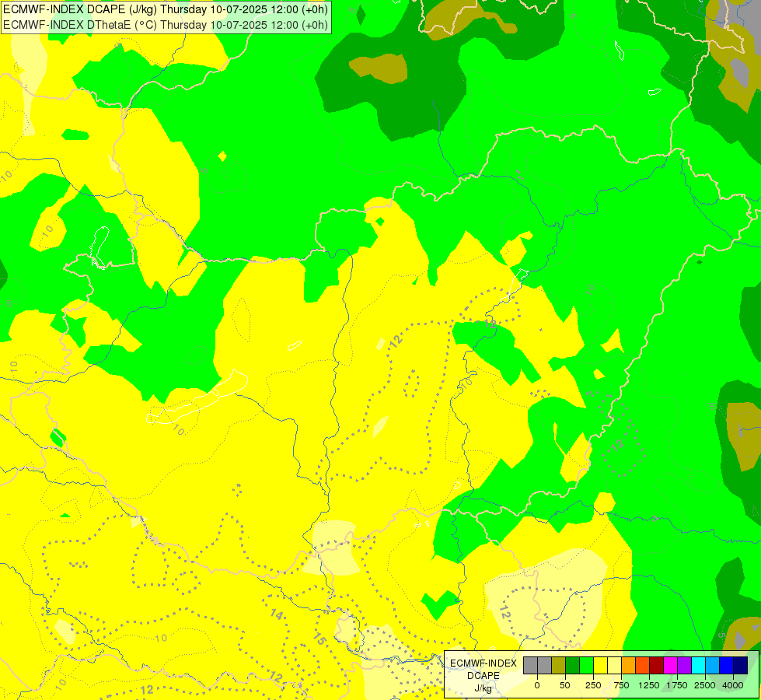Click the legend label "2500"
Screen dimensions: 761x700
point(705,685)
